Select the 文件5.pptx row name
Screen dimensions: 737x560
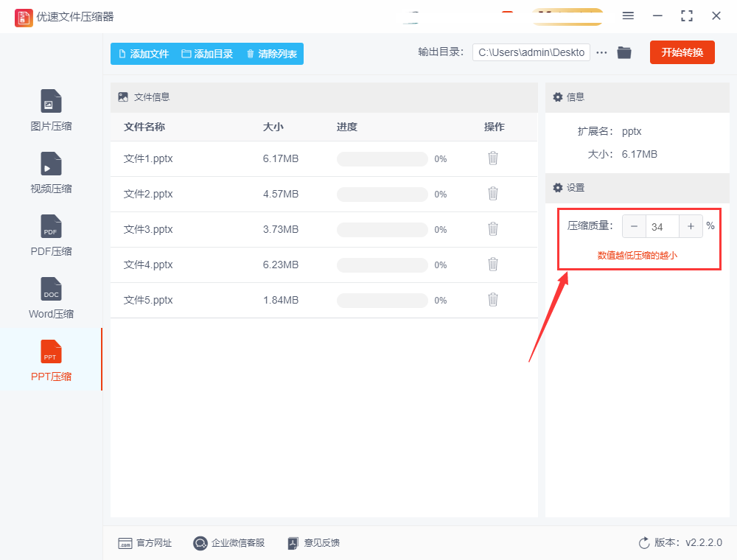click(x=148, y=300)
